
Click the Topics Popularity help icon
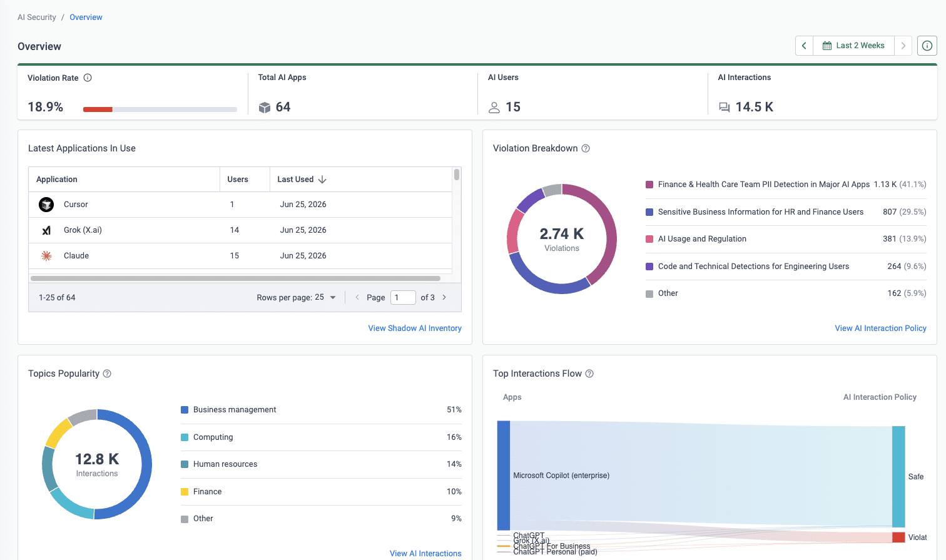point(107,374)
